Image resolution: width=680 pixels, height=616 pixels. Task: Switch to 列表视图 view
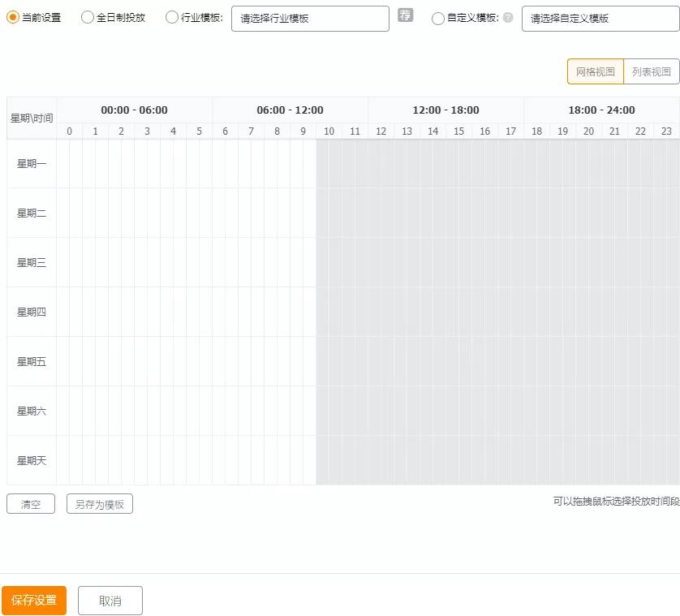[x=651, y=71]
